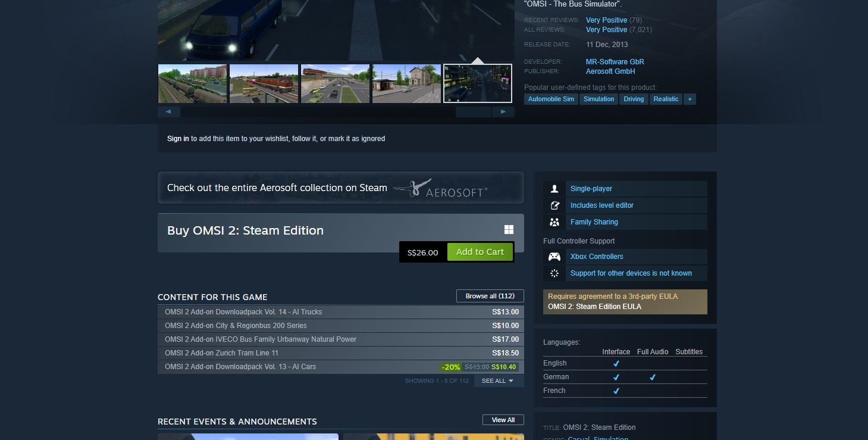Select the Simulation tag
Viewport: 868px width, 440px height.
[598, 99]
